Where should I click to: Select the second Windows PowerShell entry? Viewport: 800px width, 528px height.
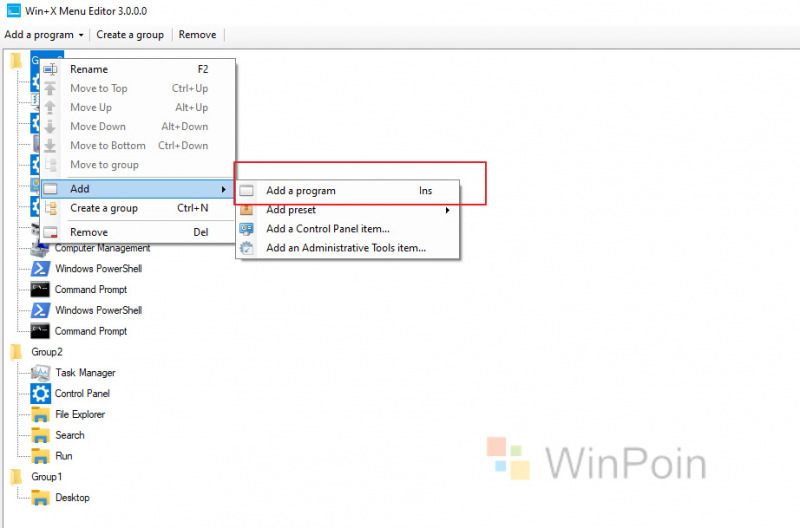pos(98,310)
